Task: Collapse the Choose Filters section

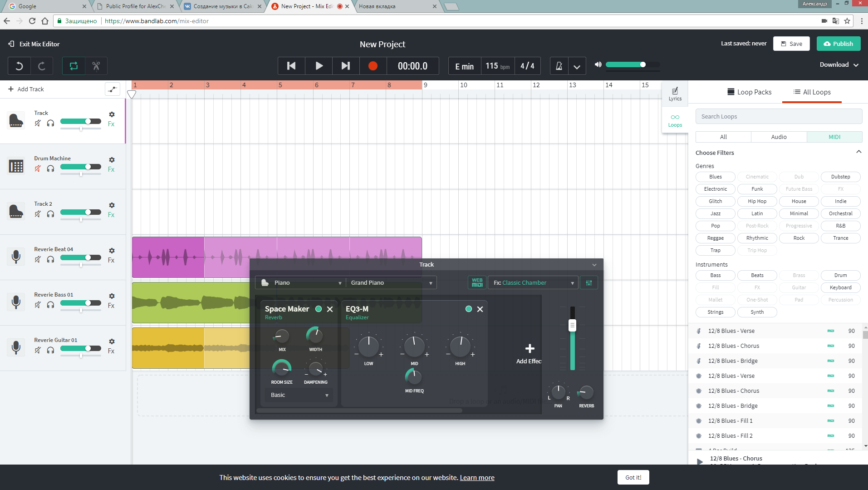Action: click(858, 152)
